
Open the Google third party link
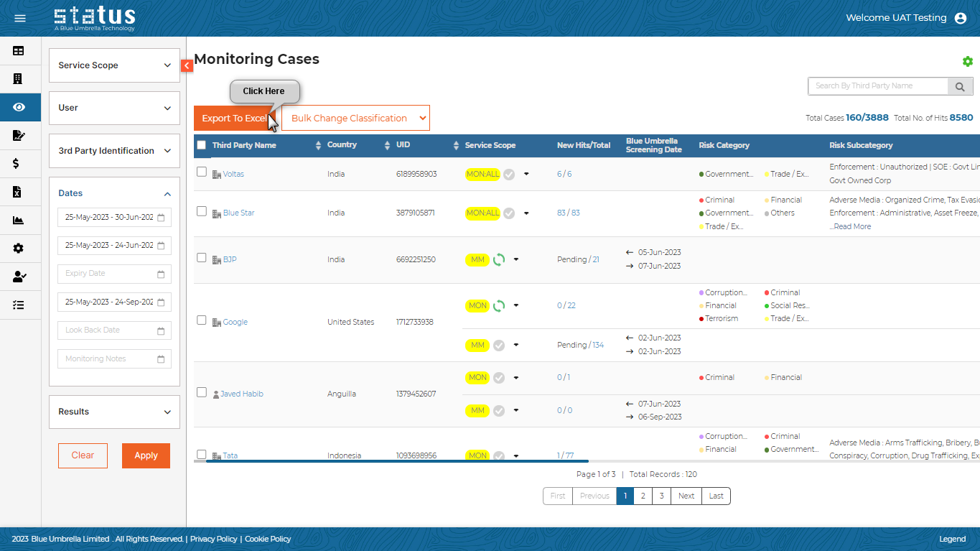[x=235, y=322]
